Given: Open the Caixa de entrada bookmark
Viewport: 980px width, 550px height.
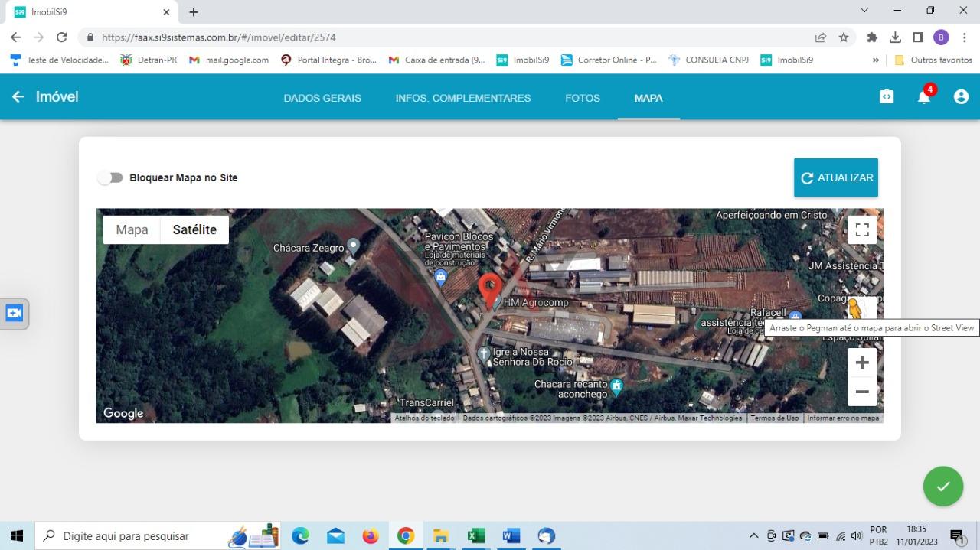Looking at the screenshot, I should pyautogui.click(x=436, y=60).
